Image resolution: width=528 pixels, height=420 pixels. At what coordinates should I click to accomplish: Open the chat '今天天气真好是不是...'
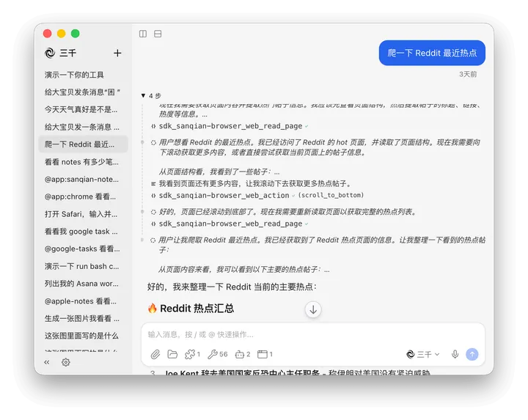coord(83,109)
